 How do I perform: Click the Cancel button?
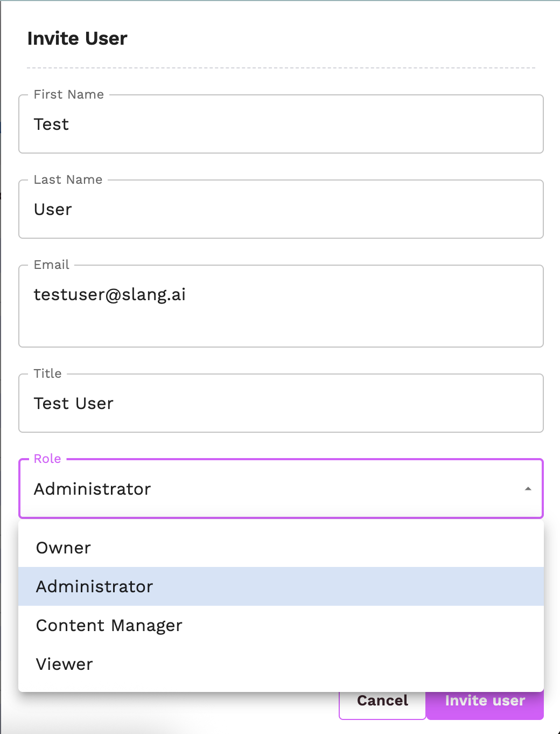(382, 701)
